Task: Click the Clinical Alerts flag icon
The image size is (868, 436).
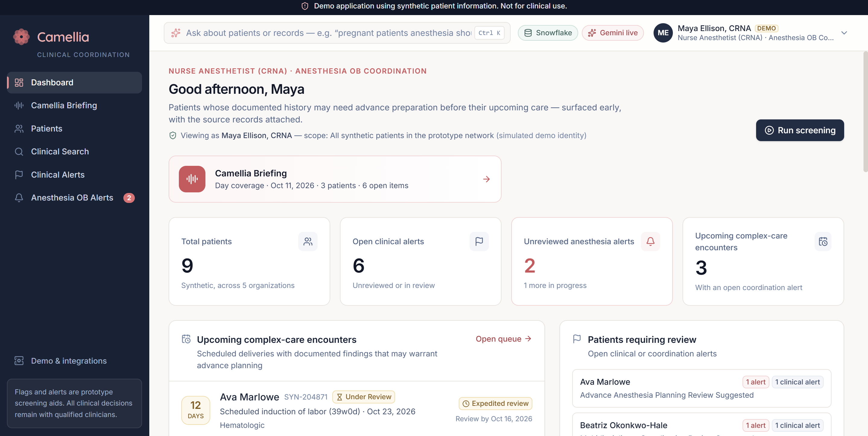Action: (19, 175)
